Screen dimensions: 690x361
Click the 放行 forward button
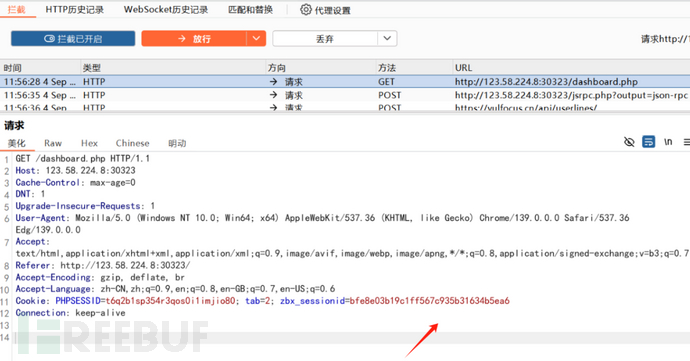[194, 38]
